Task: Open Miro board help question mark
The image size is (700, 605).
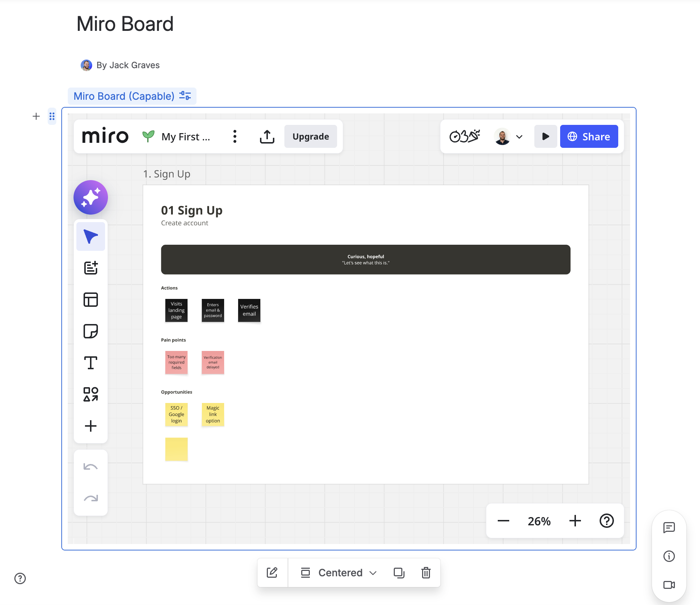Action: pyautogui.click(x=607, y=521)
